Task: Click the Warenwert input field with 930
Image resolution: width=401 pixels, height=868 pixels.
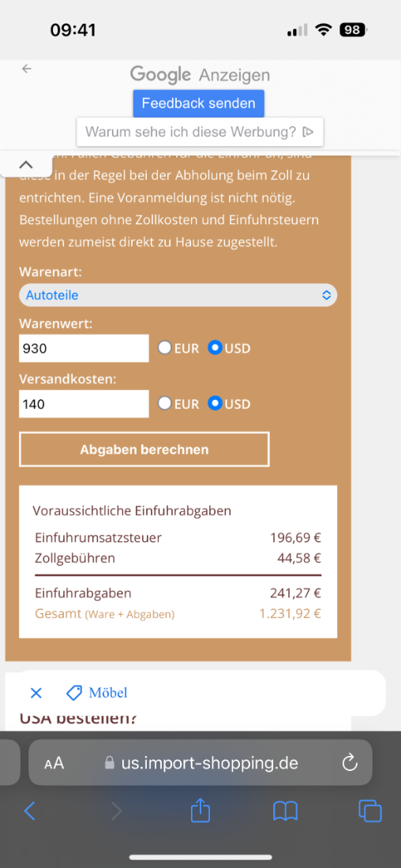Action: click(84, 348)
